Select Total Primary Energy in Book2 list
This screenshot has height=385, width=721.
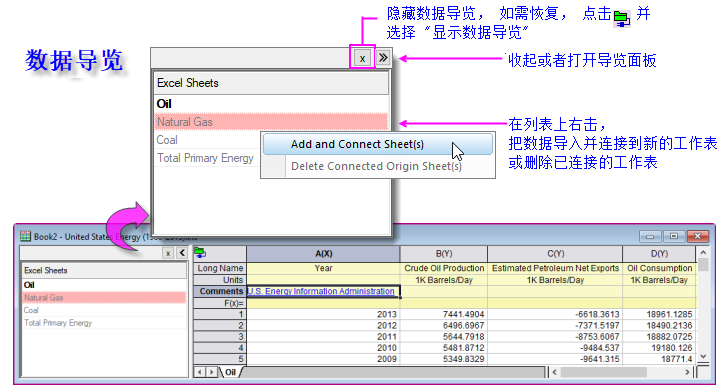tap(104, 323)
